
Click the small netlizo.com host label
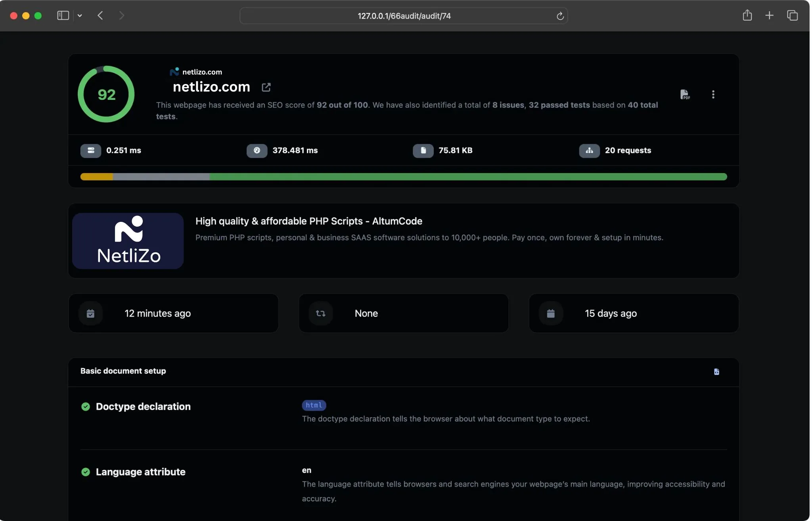tap(202, 72)
